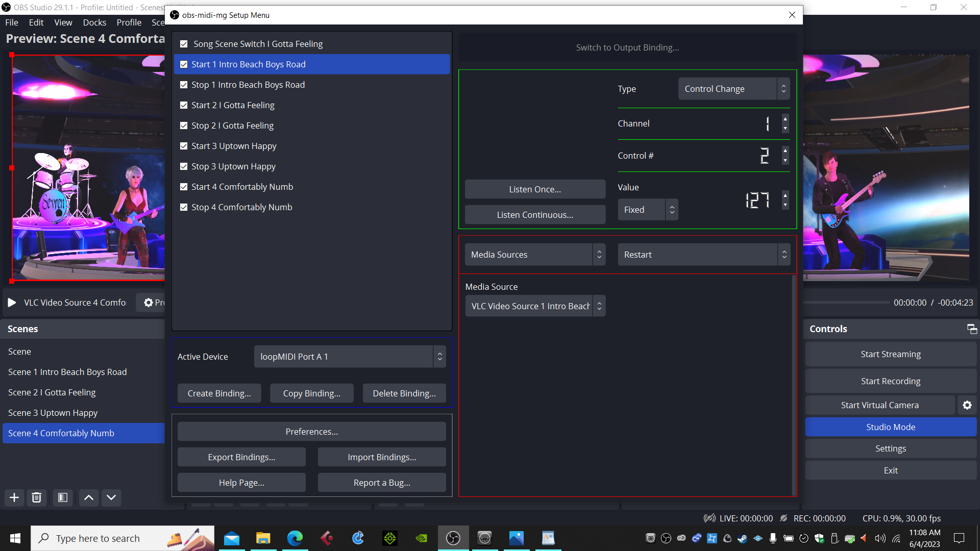Open the Profile menu
The image size is (980, 551).
(129, 22)
